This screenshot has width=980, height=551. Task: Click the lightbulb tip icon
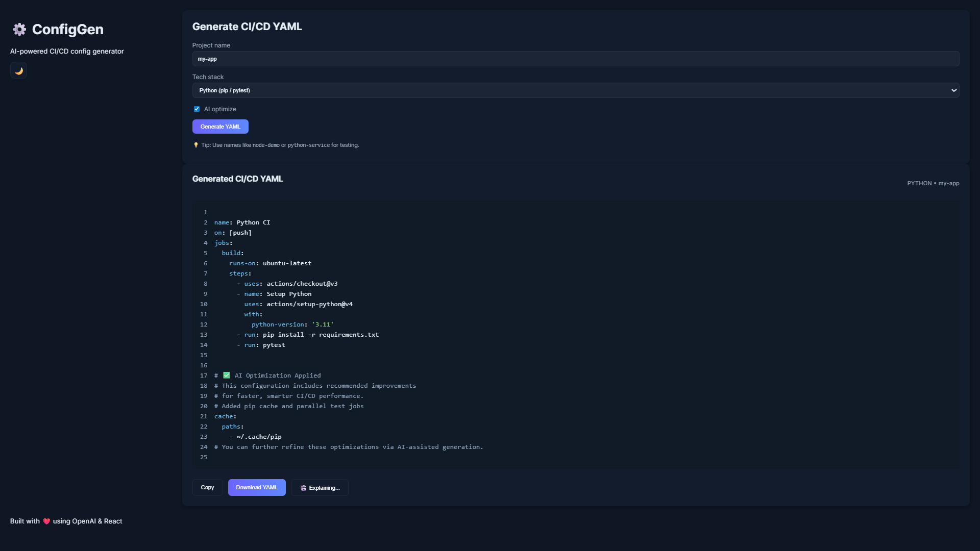pos(195,145)
